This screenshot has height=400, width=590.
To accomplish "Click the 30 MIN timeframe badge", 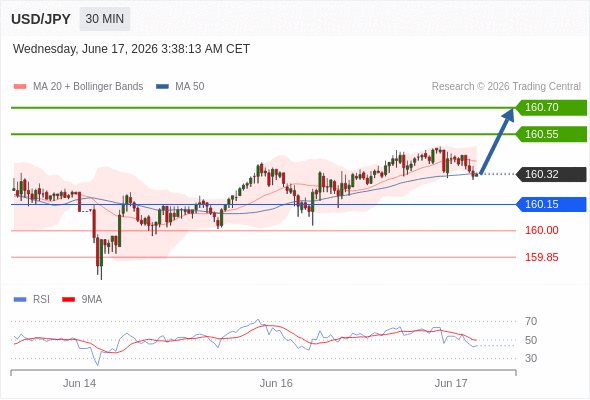I will coord(105,19).
